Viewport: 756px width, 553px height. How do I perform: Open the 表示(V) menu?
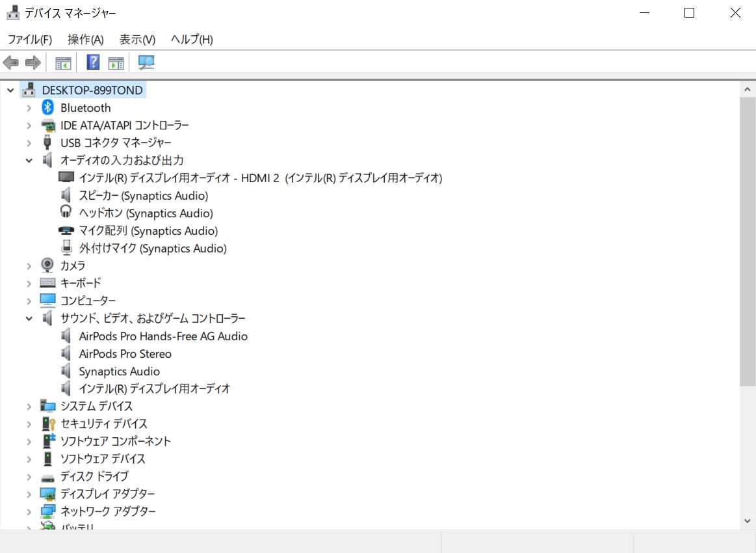click(x=137, y=39)
